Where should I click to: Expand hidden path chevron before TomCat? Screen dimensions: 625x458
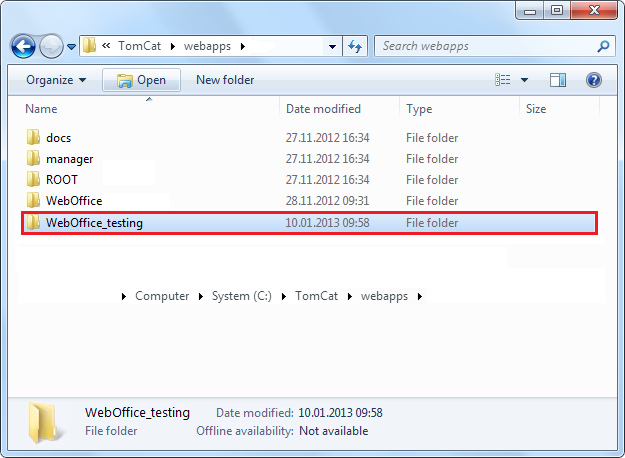[x=106, y=46]
